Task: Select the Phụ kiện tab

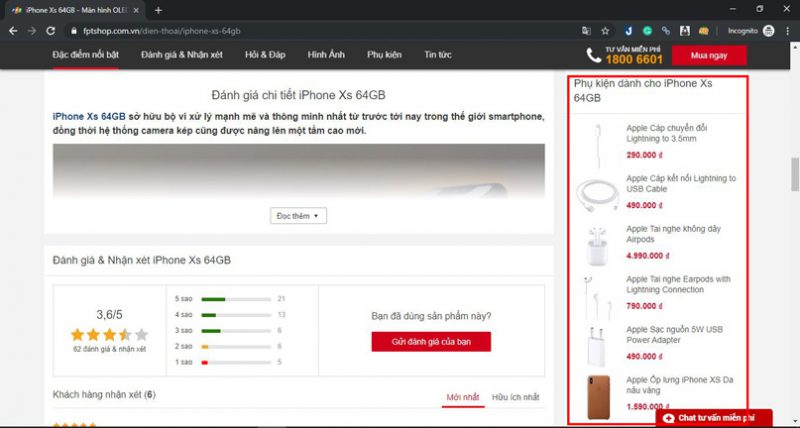Action: coord(384,55)
